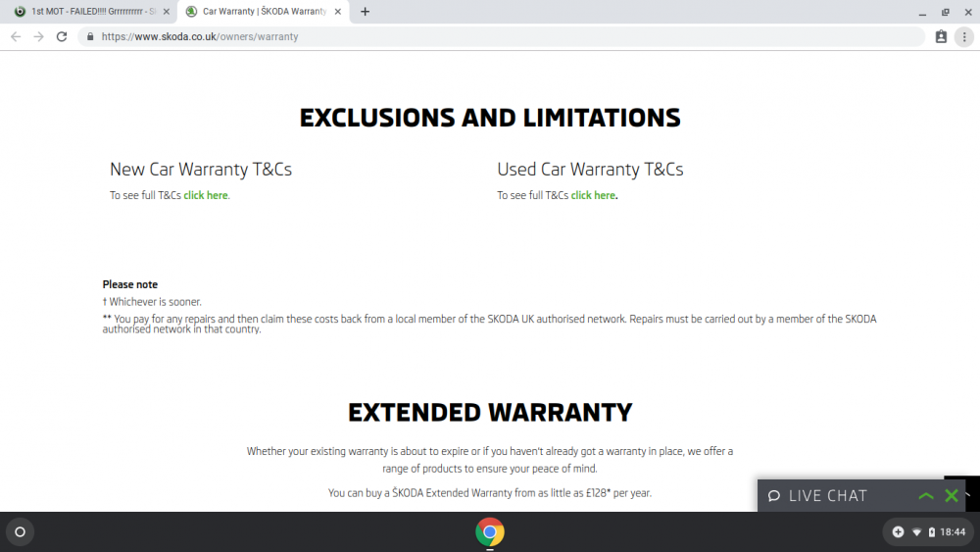Select the Car Warranty ŠKODA tab
980x552 pixels.
click(264, 11)
